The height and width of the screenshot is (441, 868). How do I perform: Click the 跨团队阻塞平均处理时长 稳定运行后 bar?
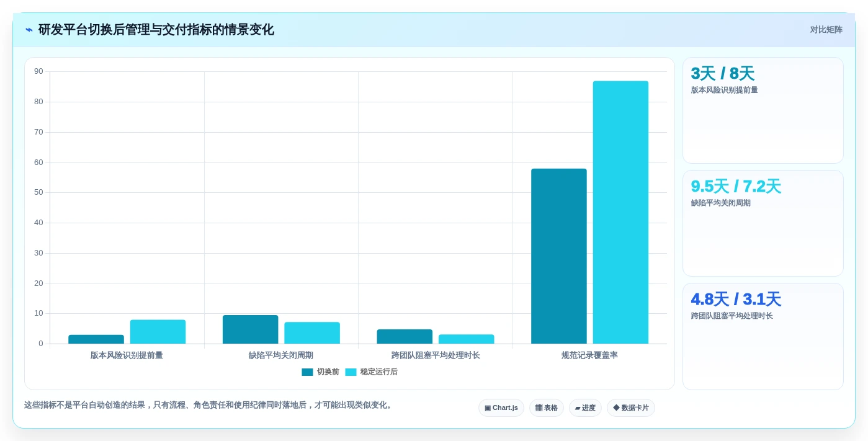(467, 339)
